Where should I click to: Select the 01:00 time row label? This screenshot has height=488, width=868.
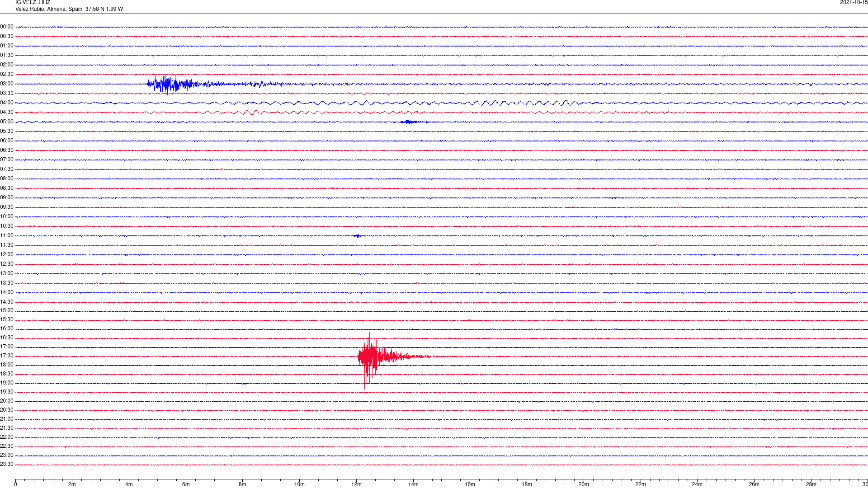click(7, 46)
